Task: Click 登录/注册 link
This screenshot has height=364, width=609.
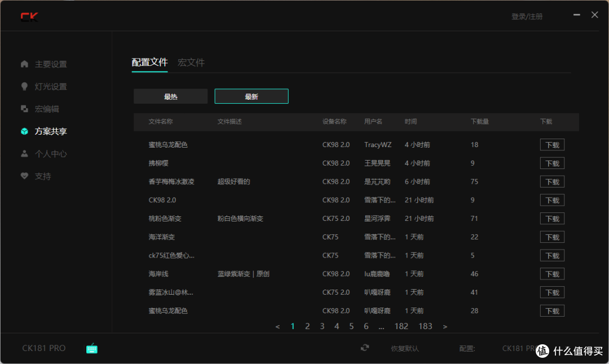Action: [x=527, y=16]
